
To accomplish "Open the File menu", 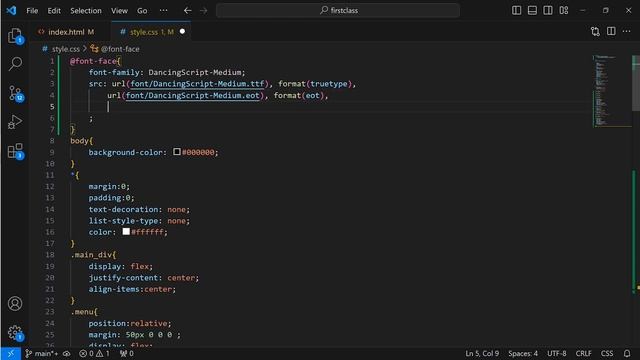I will coord(32,11).
